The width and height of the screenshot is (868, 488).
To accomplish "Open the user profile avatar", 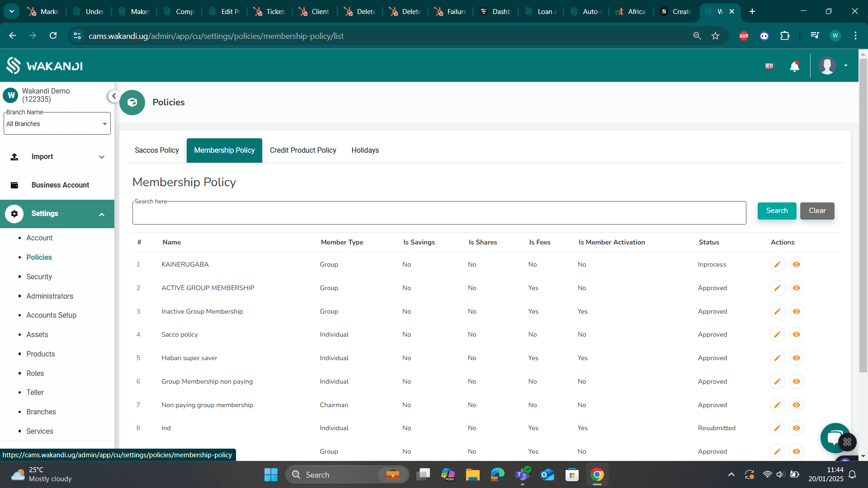I will coord(827,66).
